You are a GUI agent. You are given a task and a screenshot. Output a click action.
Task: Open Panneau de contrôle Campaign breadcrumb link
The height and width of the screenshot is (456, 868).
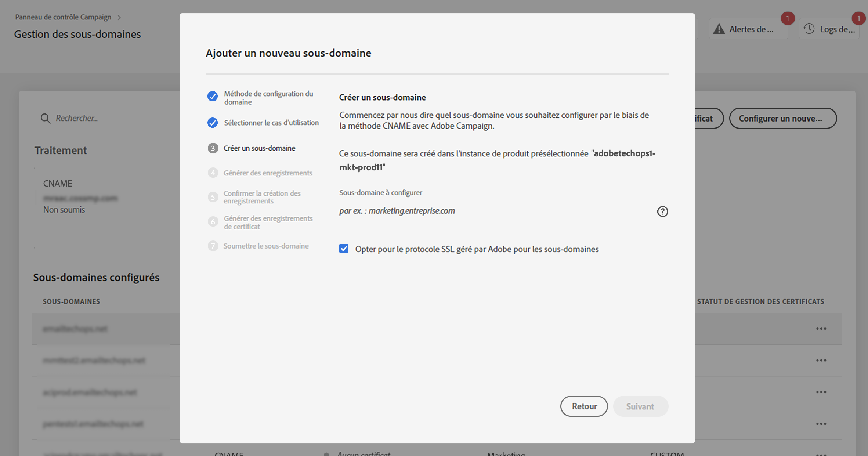tap(63, 17)
